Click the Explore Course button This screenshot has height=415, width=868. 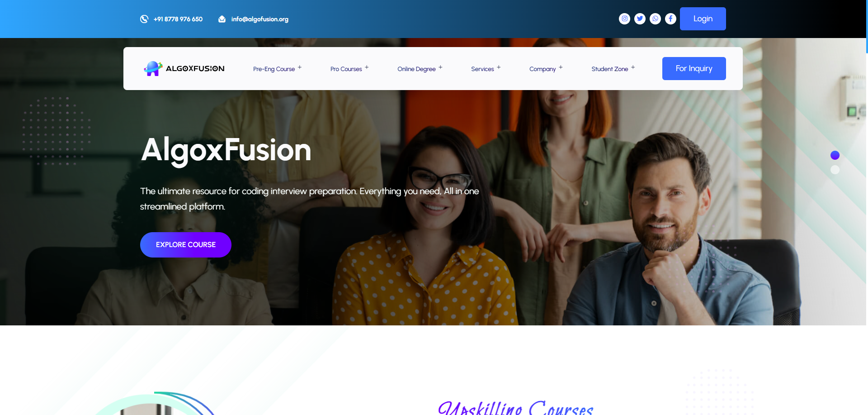(186, 245)
